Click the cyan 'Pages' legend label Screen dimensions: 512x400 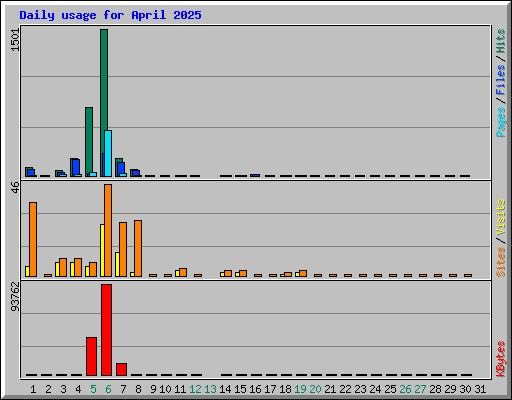[x=500, y=122]
